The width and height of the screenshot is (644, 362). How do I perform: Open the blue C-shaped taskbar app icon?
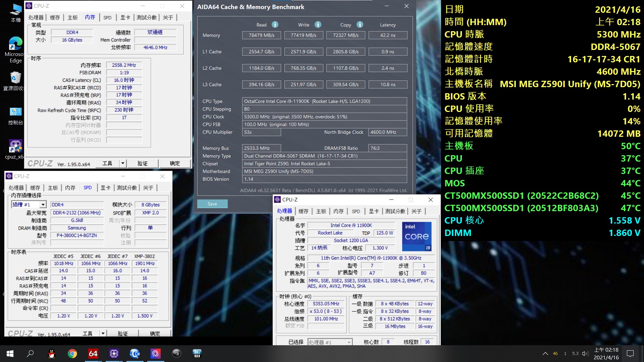point(135,354)
